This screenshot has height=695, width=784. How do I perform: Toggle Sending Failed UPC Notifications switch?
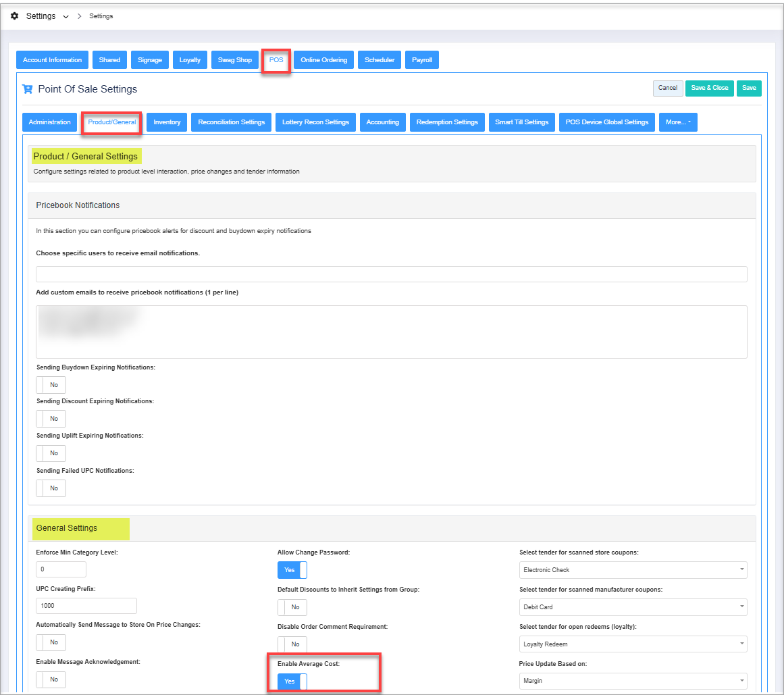(x=51, y=488)
